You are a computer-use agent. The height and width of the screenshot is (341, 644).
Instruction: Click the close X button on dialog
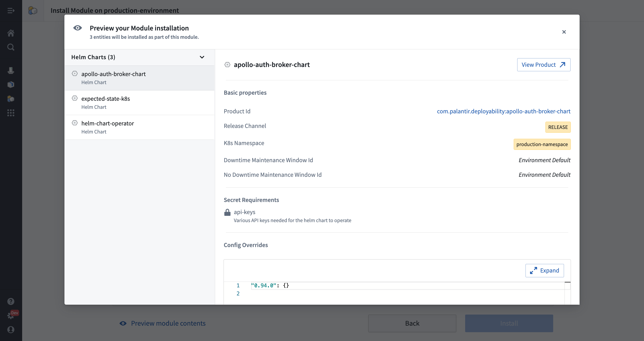(x=564, y=32)
